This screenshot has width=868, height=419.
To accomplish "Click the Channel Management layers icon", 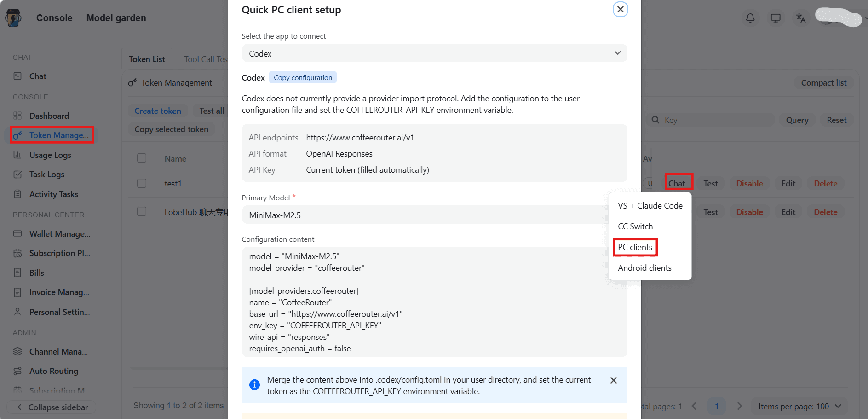I will coord(17,351).
